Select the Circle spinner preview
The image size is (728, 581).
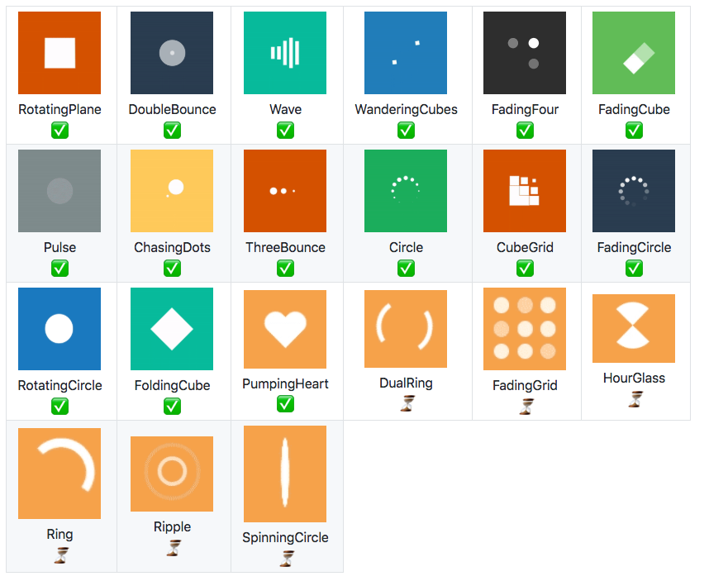click(x=406, y=191)
